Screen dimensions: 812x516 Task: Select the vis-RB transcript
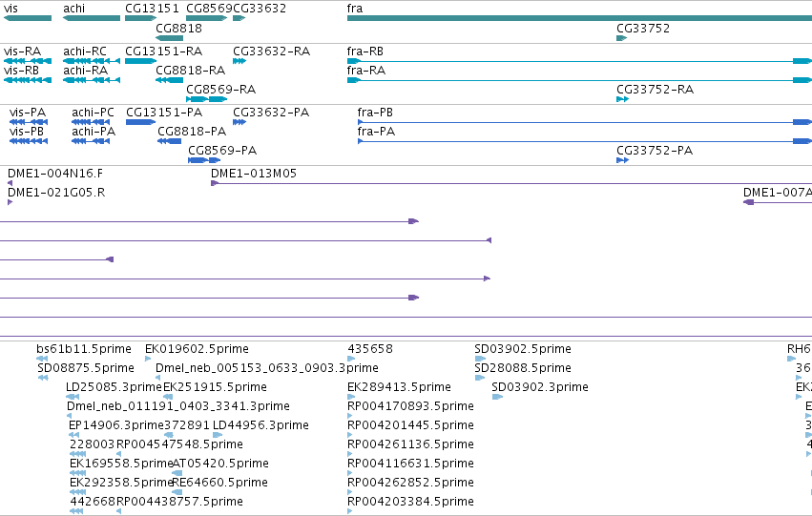[x=28, y=80]
